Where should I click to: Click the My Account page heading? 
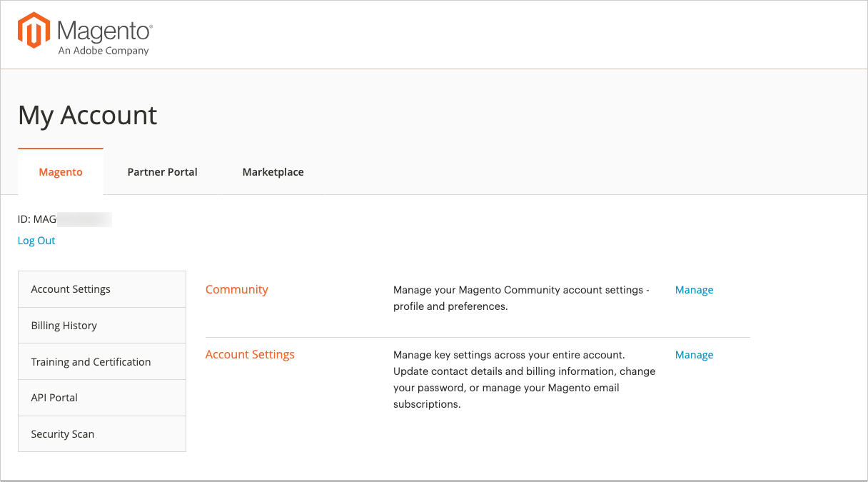(x=87, y=116)
